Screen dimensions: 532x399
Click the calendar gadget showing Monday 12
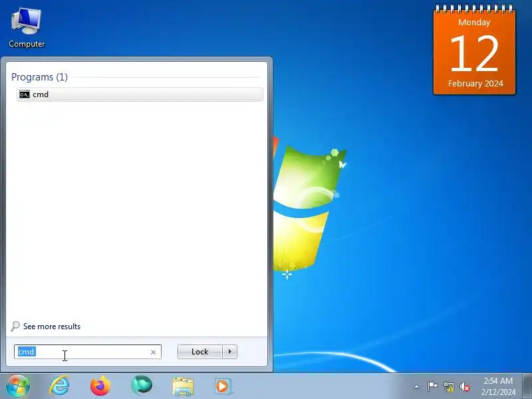click(x=474, y=50)
